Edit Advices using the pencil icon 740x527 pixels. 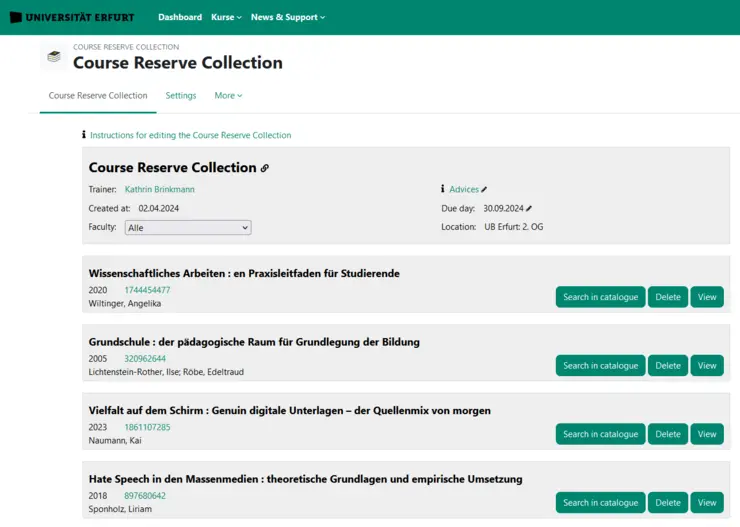click(484, 189)
